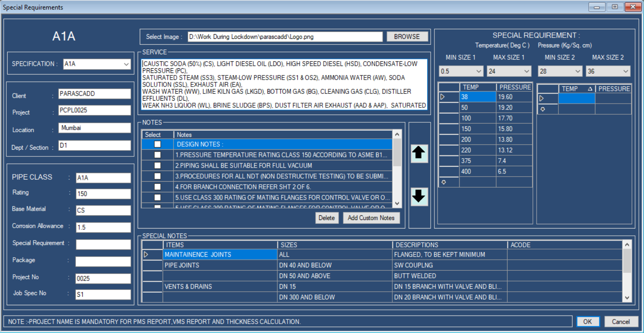This screenshot has width=644, height=333.
Task: Edit the Job Spec No field
Action: click(103, 294)
